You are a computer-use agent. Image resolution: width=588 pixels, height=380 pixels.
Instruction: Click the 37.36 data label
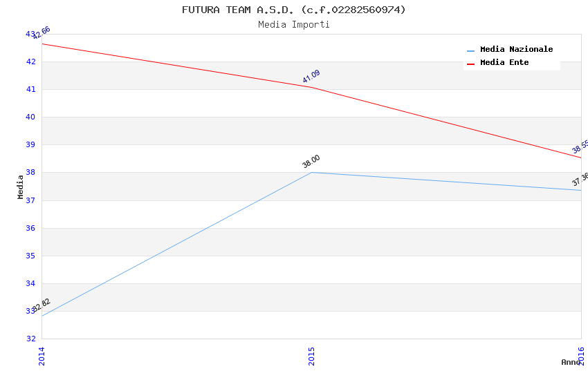[580, 180]
